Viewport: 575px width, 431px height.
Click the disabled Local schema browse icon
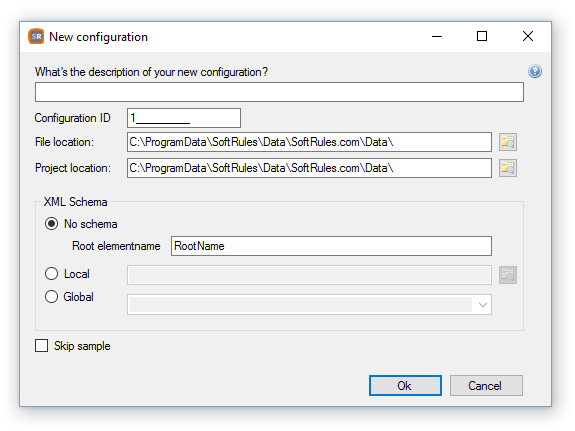(508, 275)
